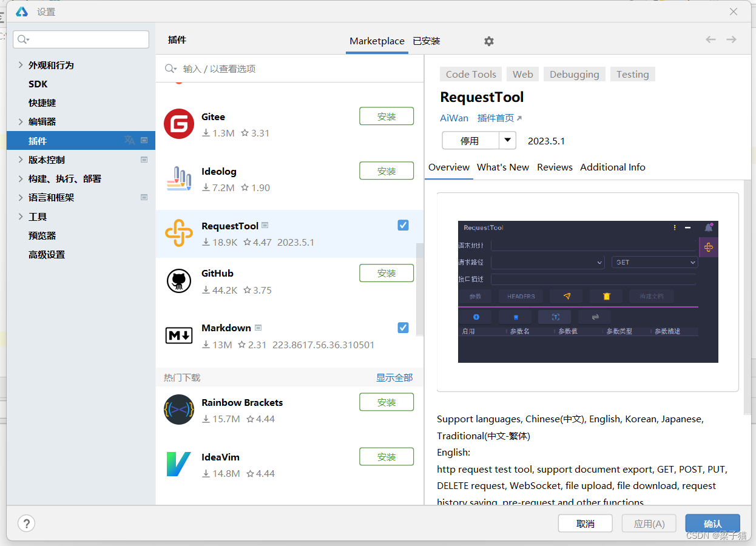Focus the plugin search input field
Screen dimensions: 756x546
point(290,69)
